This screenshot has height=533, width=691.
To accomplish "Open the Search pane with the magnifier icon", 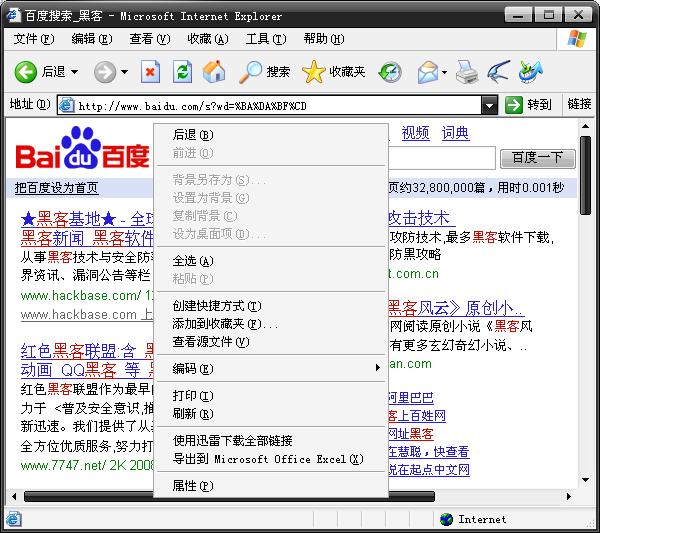I will click(x=250, y=72).
